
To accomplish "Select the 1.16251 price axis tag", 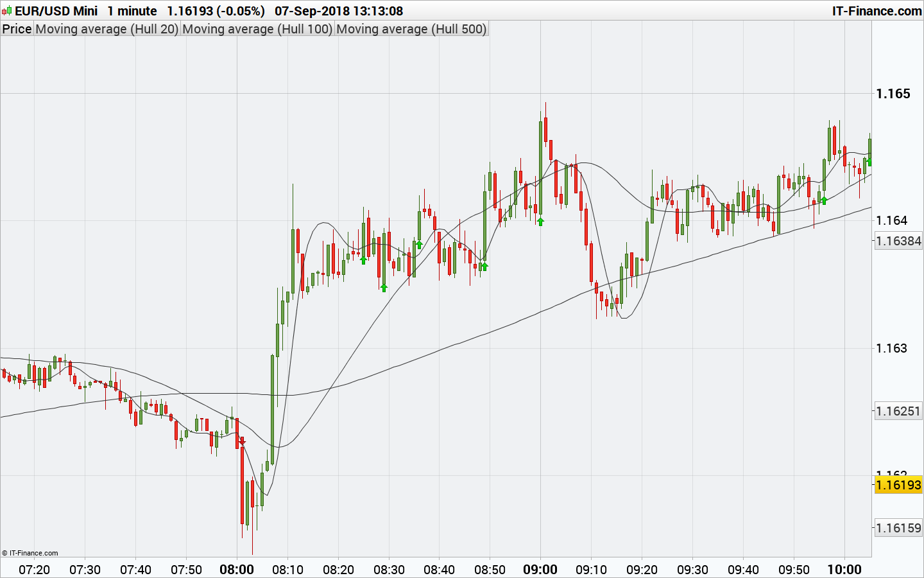I will [x=898, y=411].
